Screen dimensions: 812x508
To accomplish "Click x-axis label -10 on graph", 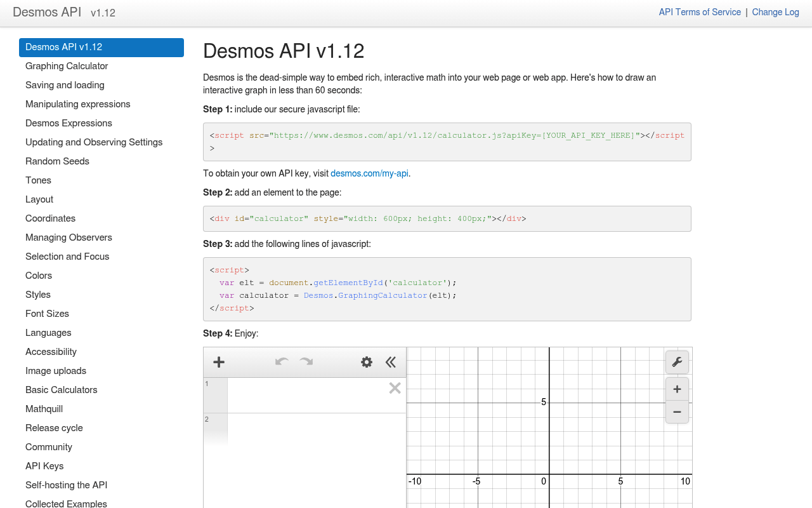I will 415,481.
